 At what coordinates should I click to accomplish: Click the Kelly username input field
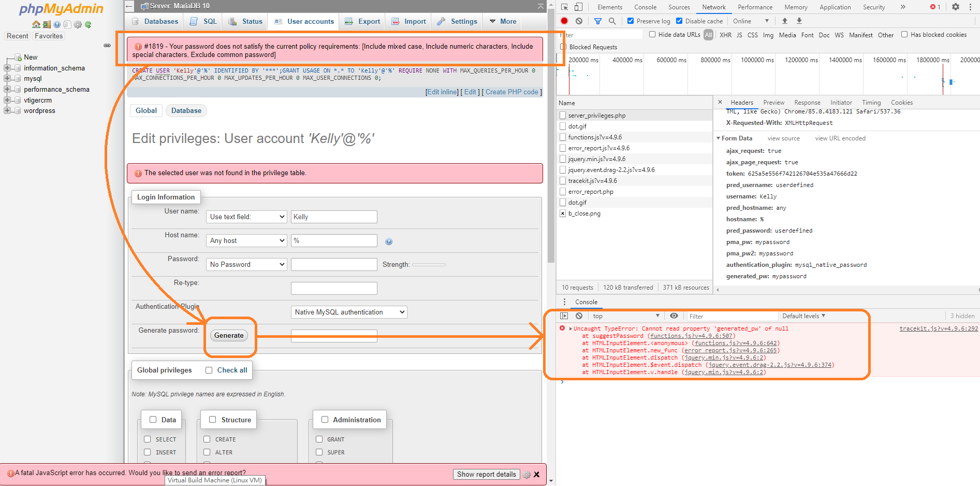[334, 217]
